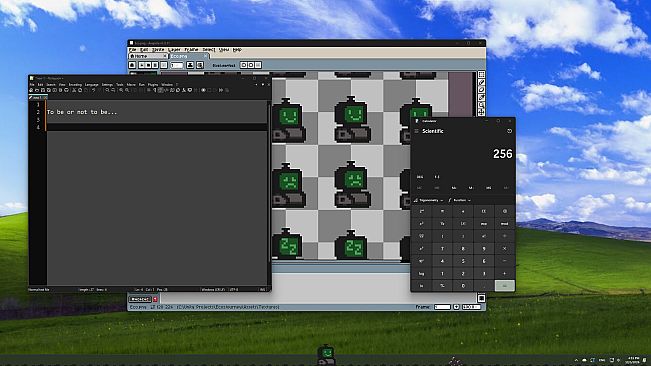Select the Eraser tool in Aseprite toolbar
The height and width of the screenshot is (366, 651).
[x=481, y=90]
